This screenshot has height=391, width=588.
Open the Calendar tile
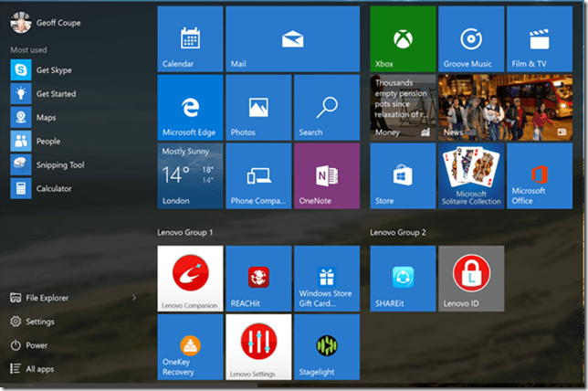pyautogui.click(x=190, y=38)
